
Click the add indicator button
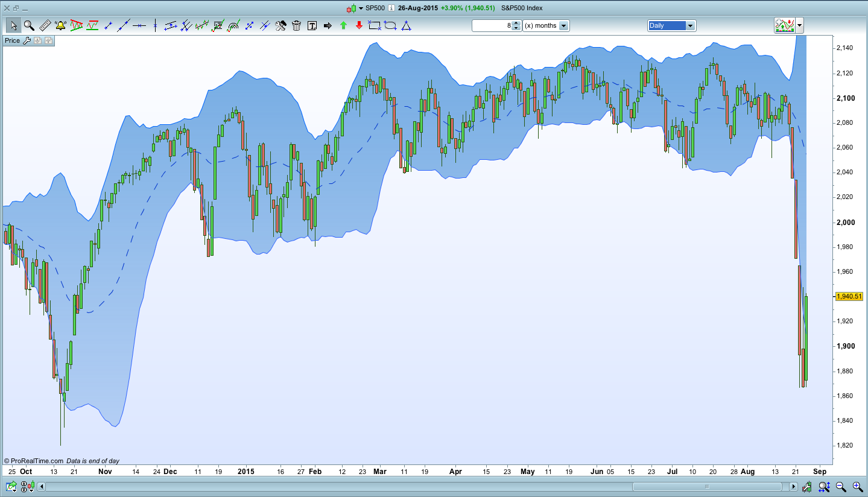point(784,25)
